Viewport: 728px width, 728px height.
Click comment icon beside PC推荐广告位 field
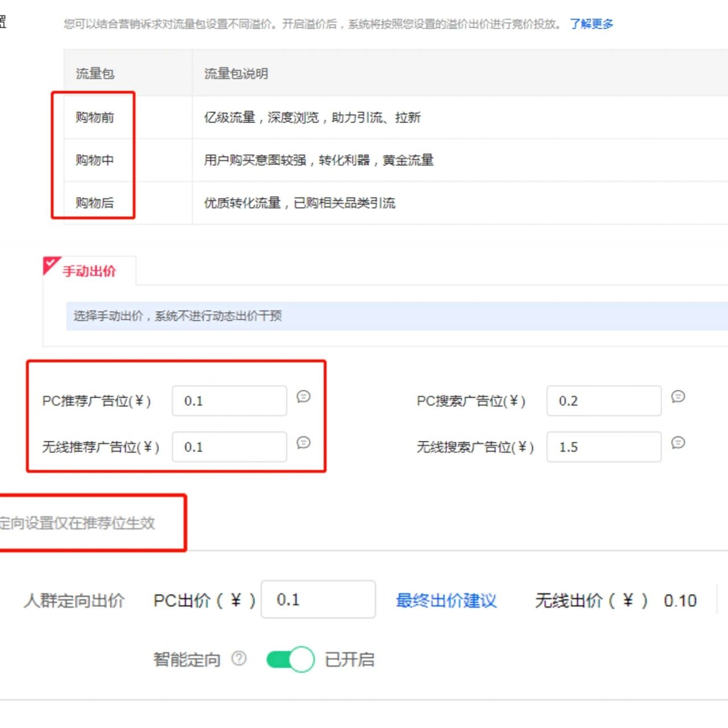coord(304,396)
